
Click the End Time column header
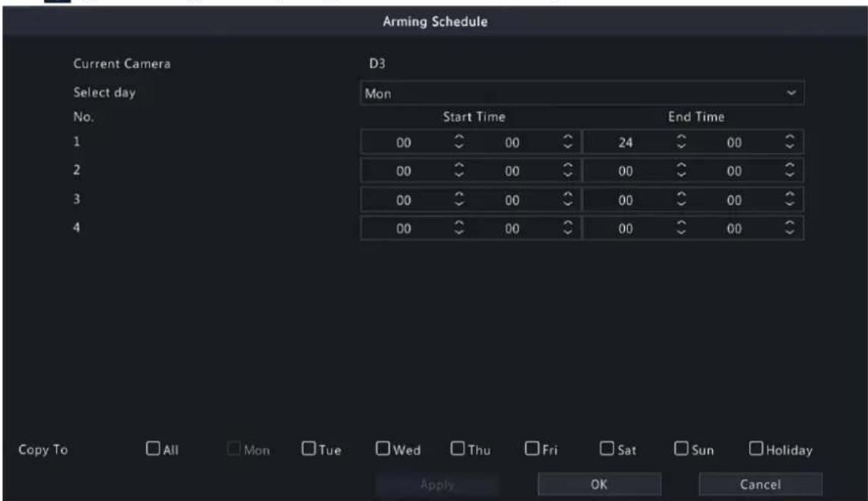pos(696,117)
